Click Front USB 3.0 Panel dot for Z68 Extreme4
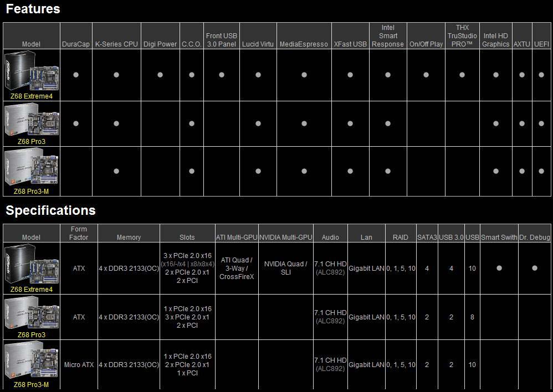 pyautogui.click(x=221, y=75)
